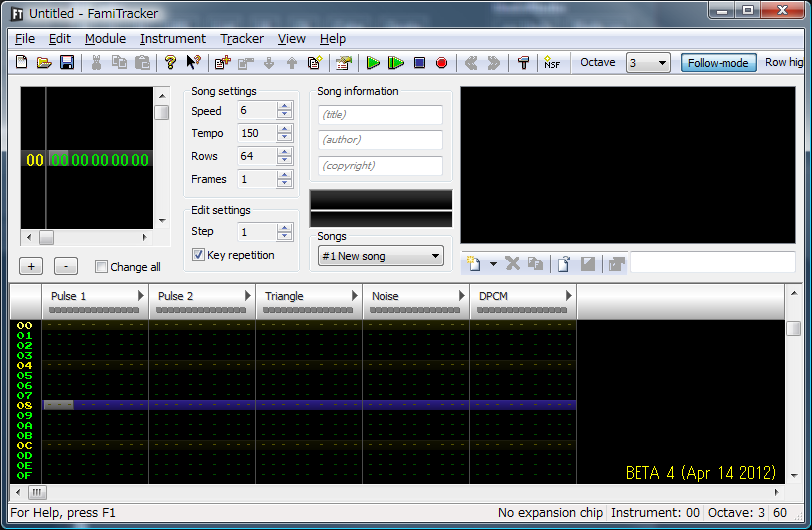This screenshot has height=530, width=812.
Task: Click the NSF export icon
Action: [x=551, y=63]
